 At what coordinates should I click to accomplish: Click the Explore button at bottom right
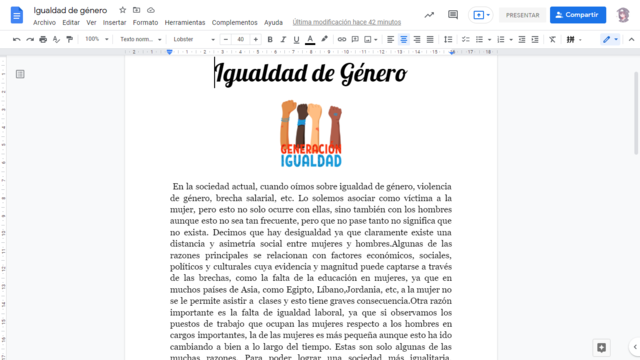pos(602,347)
